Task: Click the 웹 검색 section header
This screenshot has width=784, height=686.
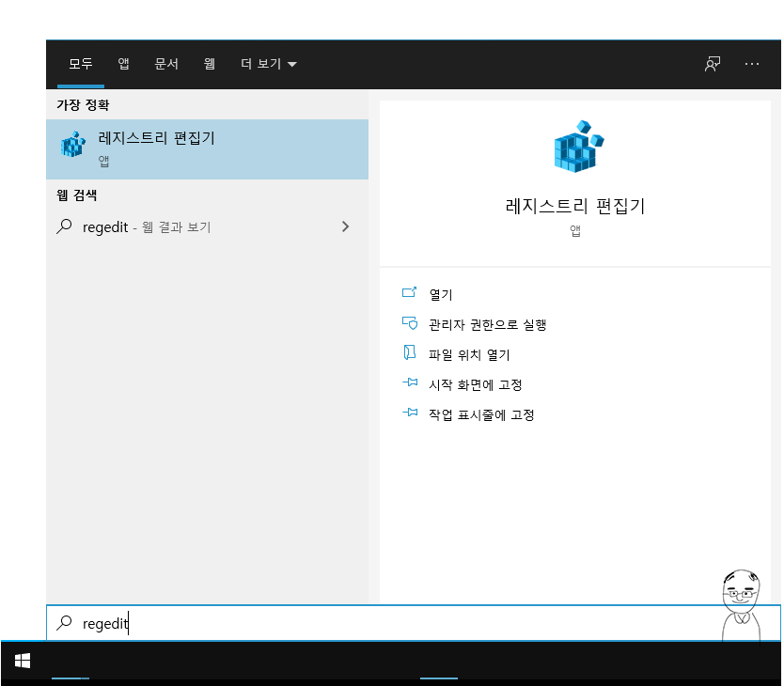Action: pyautogui.click(x=76, y=195)
